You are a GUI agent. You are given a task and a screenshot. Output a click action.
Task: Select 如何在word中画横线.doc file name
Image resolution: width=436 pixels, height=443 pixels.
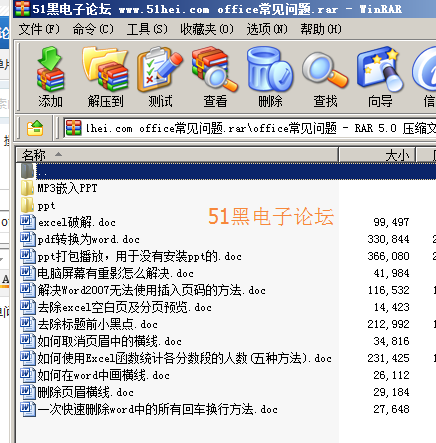tap(103, 375)
